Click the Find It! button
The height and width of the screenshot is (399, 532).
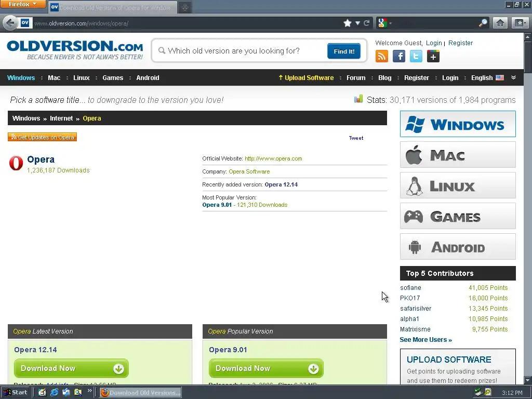(x=344, y=51)
